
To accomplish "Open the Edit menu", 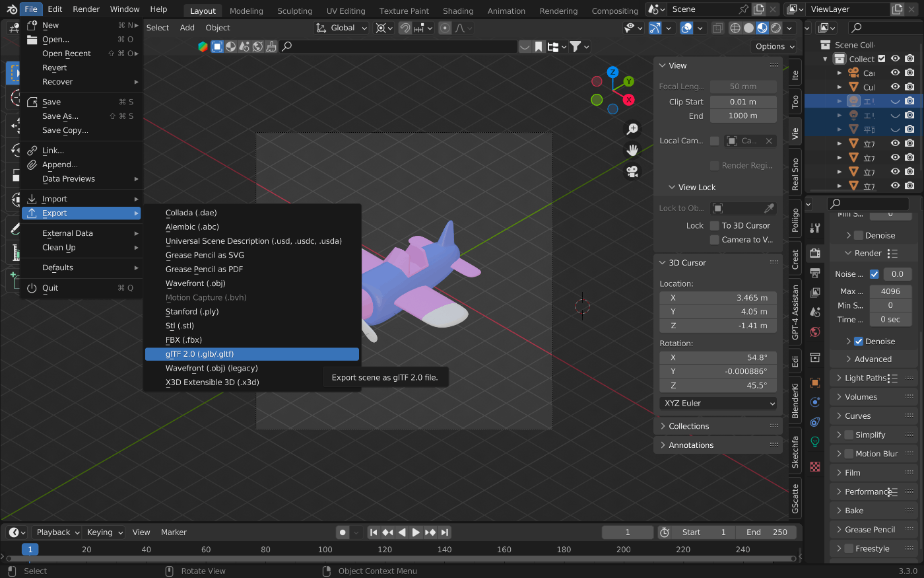I will (x=55, y=9).
